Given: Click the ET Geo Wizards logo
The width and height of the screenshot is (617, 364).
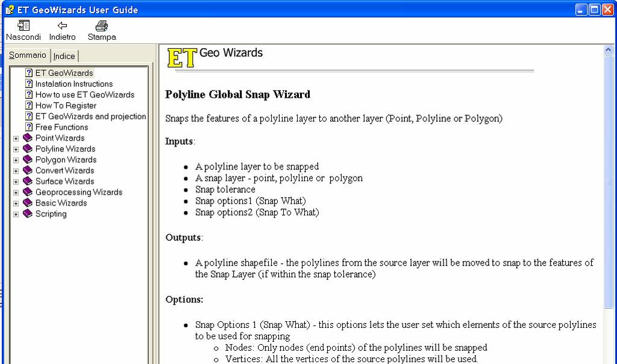Looking at the screenshot, I should [215, 57].
